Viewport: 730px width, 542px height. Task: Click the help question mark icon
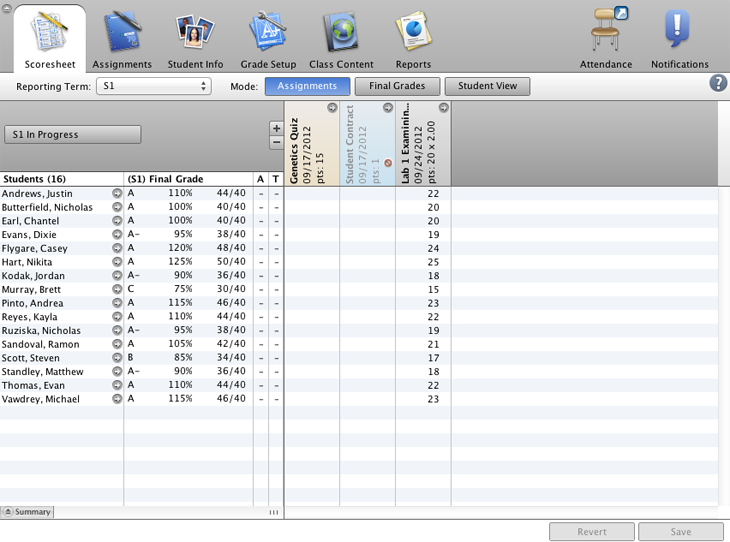click(718, 83)
